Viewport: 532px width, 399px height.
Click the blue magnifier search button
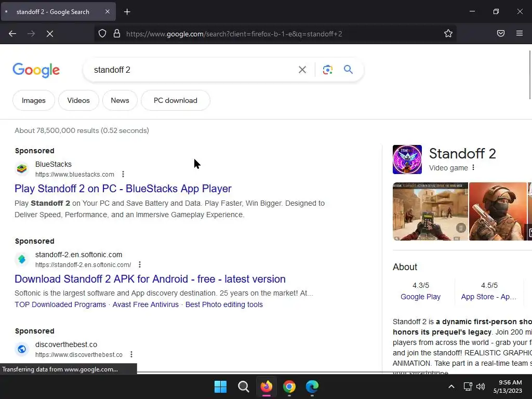[348, 70]
